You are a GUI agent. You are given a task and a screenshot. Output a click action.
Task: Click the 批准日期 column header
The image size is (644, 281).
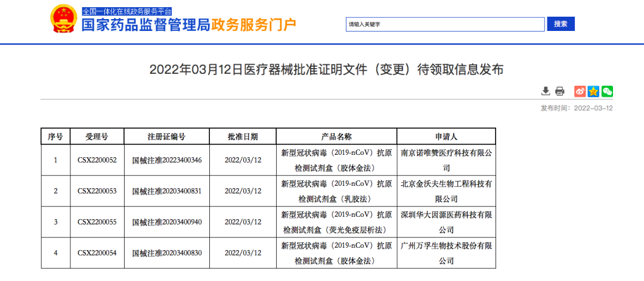(243, 136)
